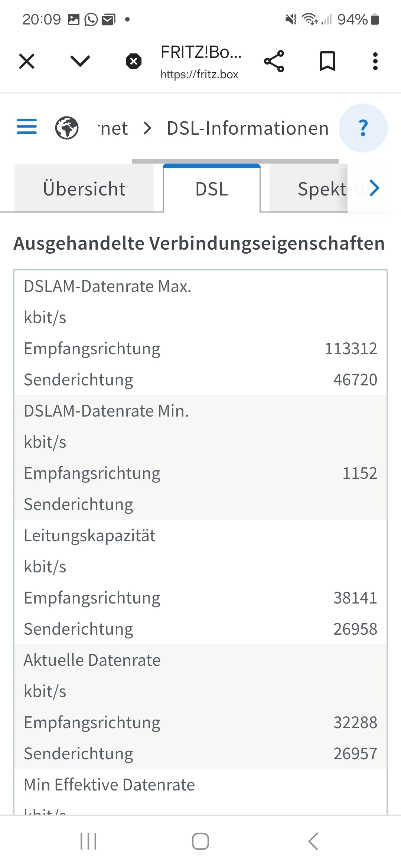Tap the downward chevron to minimize
Viewport: 401px width, 868px height.
tap(80, 61)
